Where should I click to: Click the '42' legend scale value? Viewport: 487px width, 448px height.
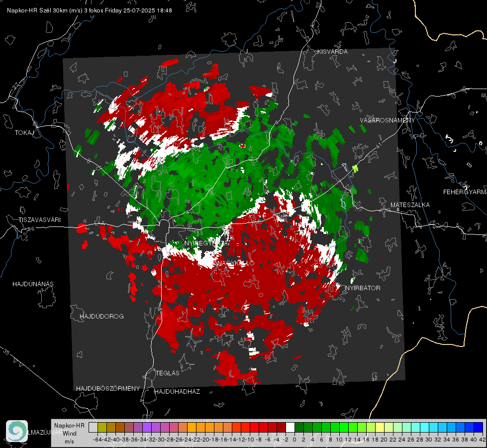[482, 440]
